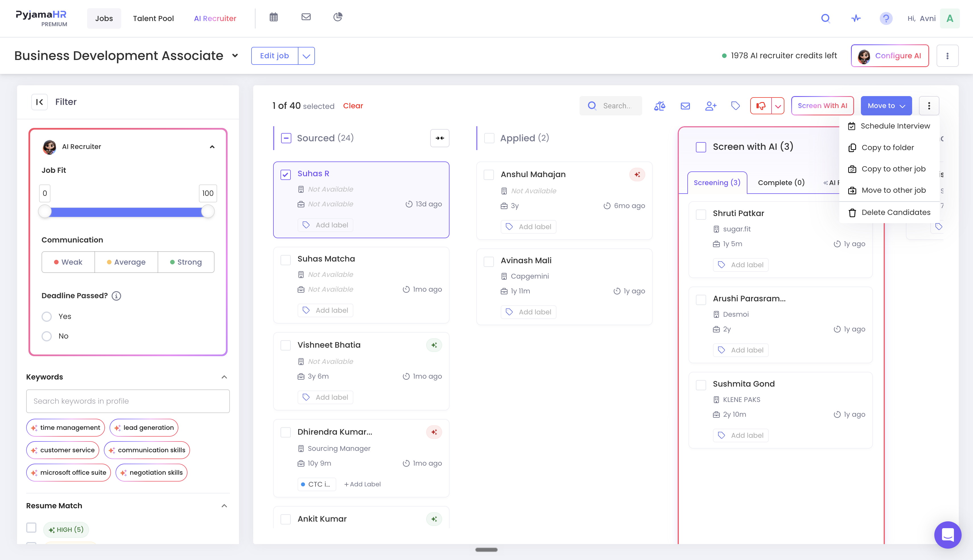Expand the job title dropdown chevron
The image size is (973, 560).
point(235,56)
